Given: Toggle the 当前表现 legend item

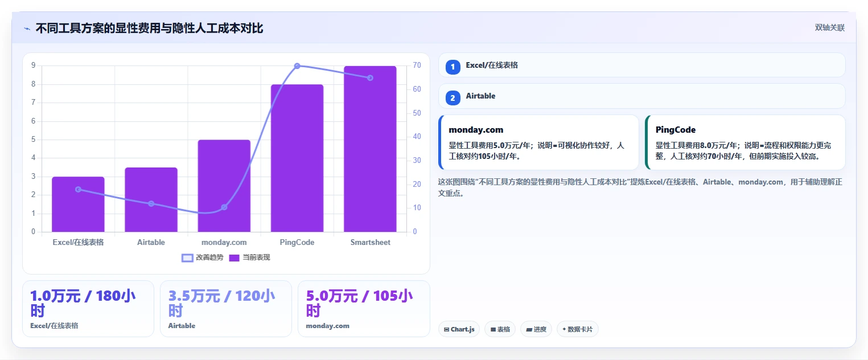Looking at the screenshot, I should [249, 257].
